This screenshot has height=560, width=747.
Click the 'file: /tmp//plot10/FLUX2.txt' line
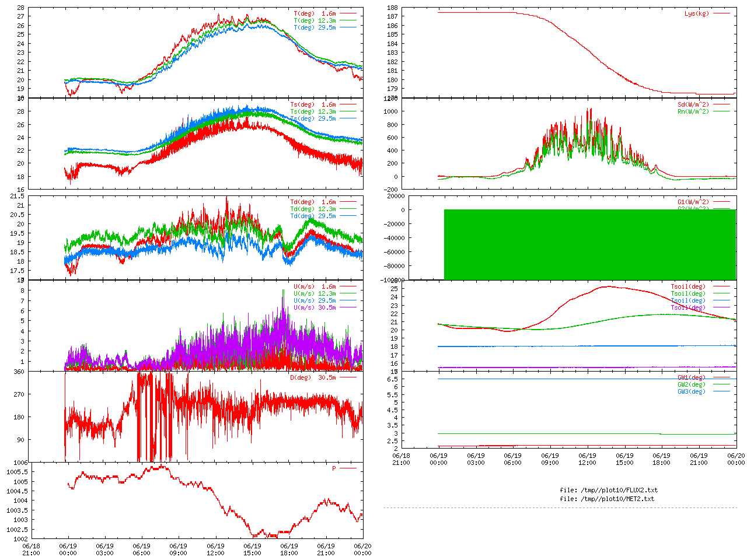[x=609, y=490]
